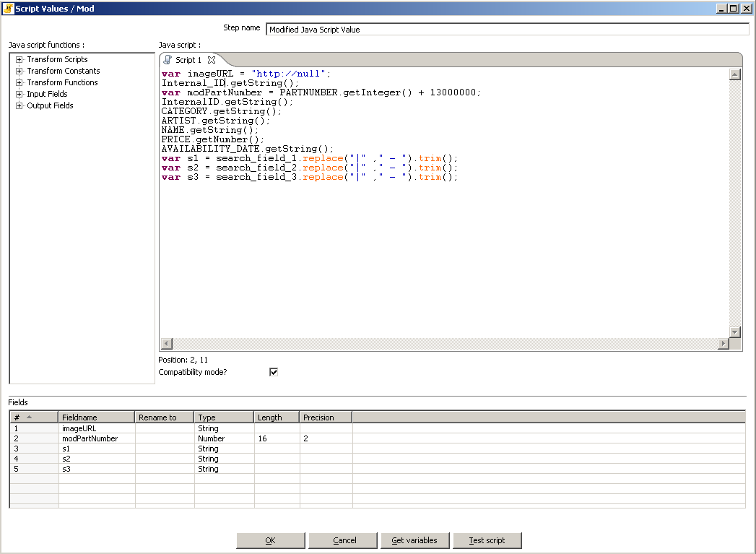Select the Transform Constants tree item
756x554 pixels.
click(x=64, y=71)
